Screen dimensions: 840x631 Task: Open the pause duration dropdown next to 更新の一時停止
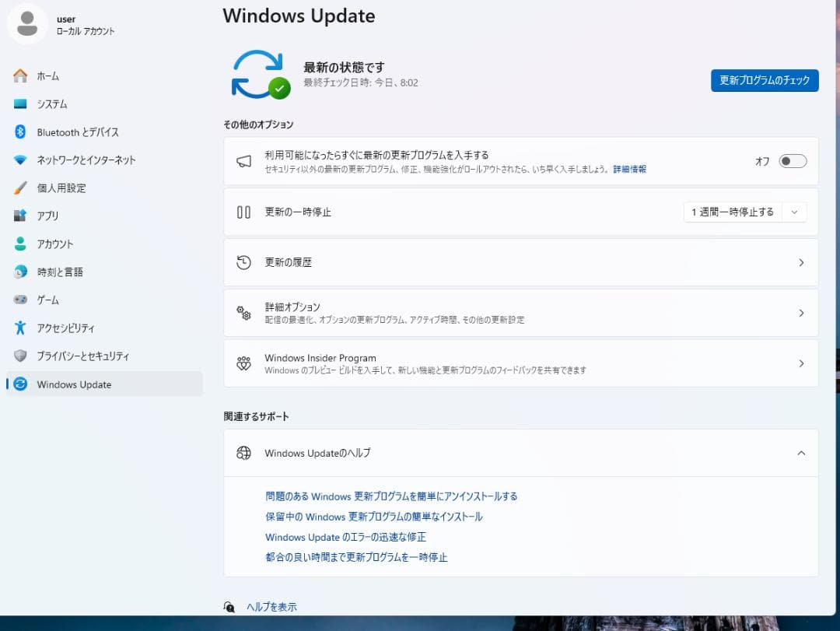[794, 211]
